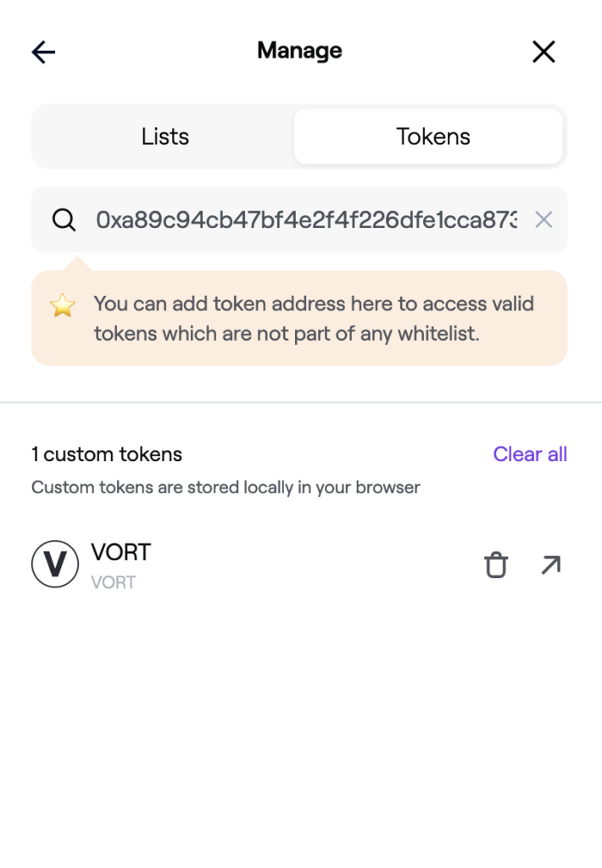Open VORT in the block explorer
Image resolution: width=602 pixels, height=868 pixels.
pyautogui.click(x=551, y=565)
